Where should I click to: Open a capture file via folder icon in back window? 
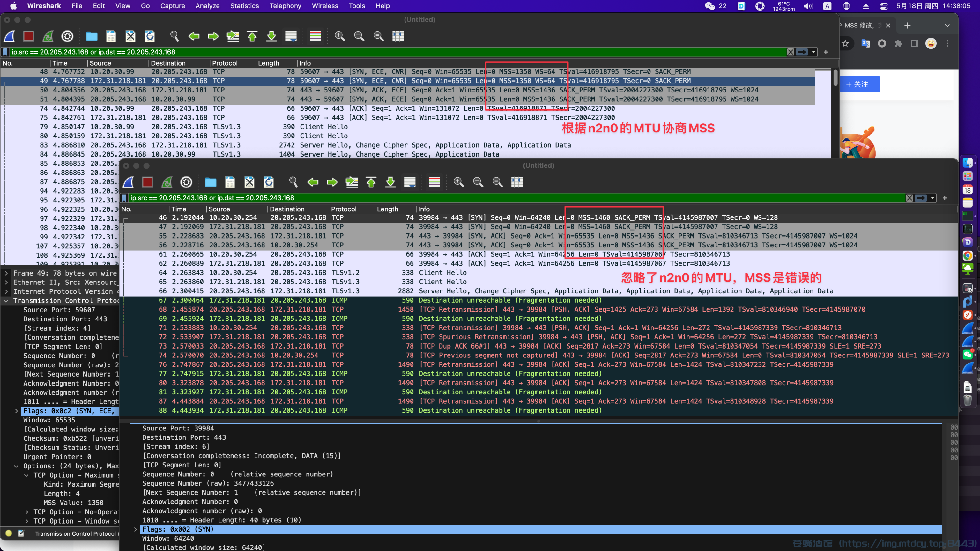(x=92, y=36)
